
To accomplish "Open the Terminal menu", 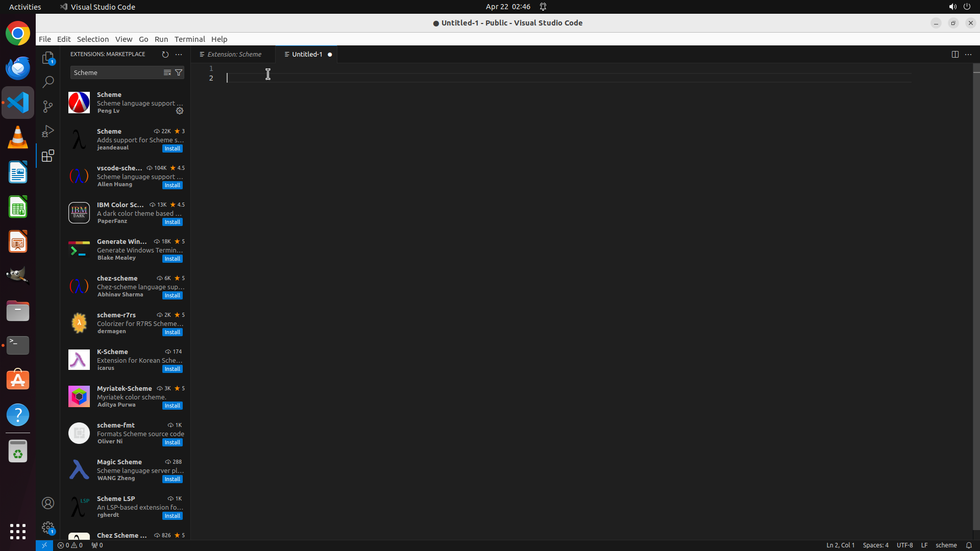I will (189, 39).
